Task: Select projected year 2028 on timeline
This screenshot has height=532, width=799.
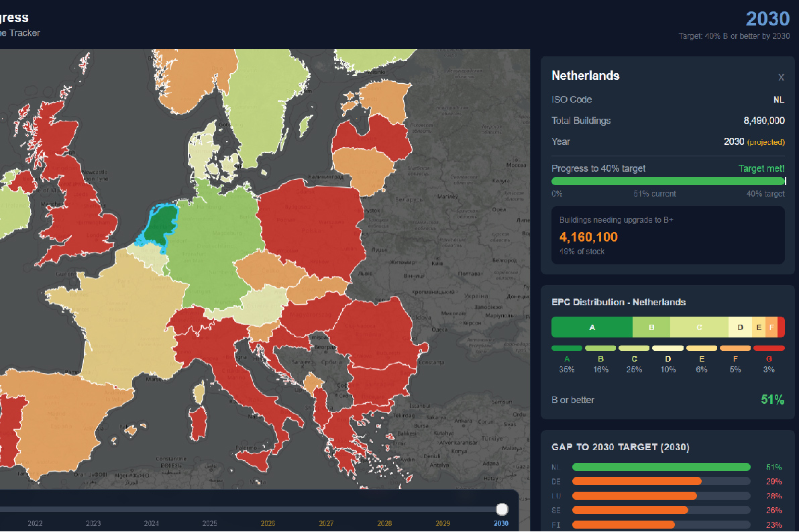Action: [384, 523]
